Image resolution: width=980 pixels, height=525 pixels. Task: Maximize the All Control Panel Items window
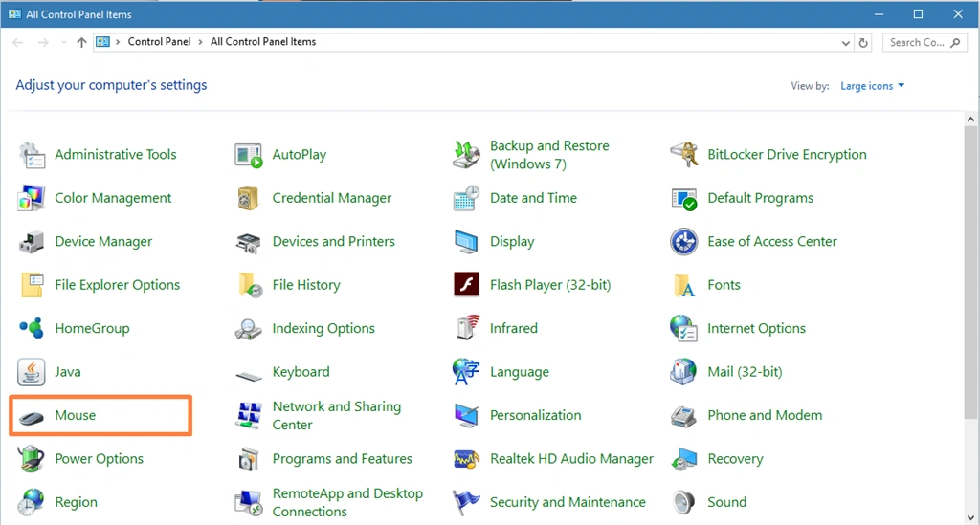[918, 13]
